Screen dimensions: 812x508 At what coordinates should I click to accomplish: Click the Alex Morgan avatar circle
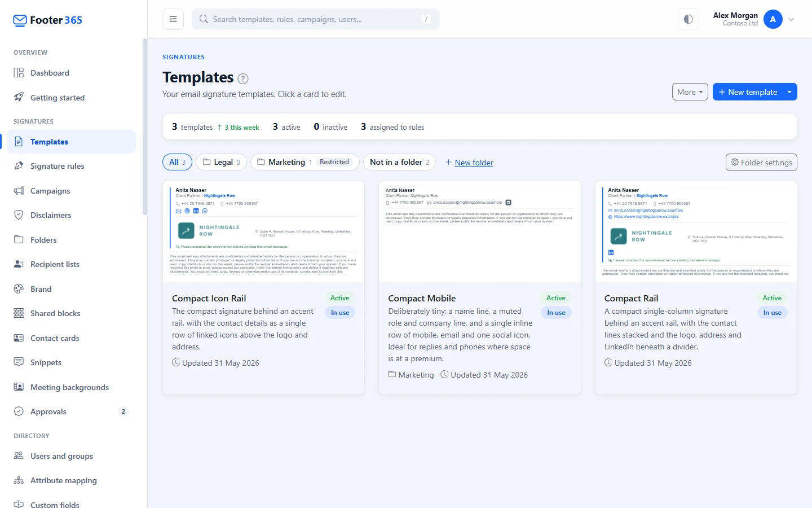(x=773, y=19)
